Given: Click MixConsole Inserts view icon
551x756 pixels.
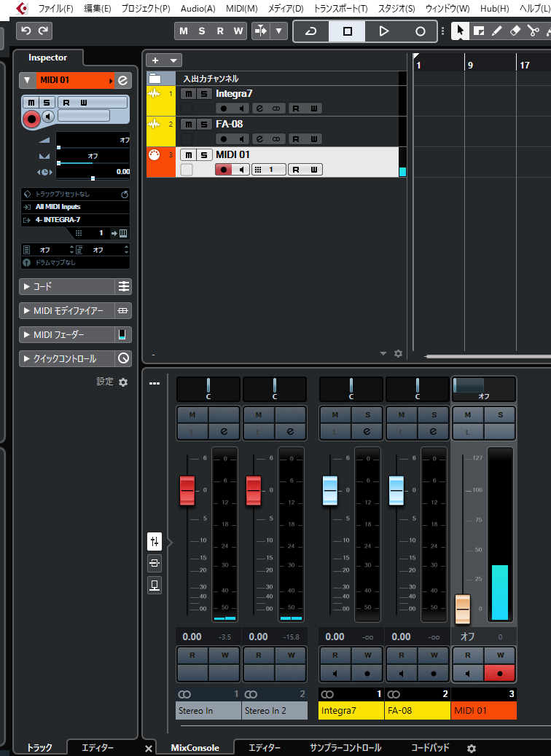Looking at the screenshot, I should [x=155, y=563].
